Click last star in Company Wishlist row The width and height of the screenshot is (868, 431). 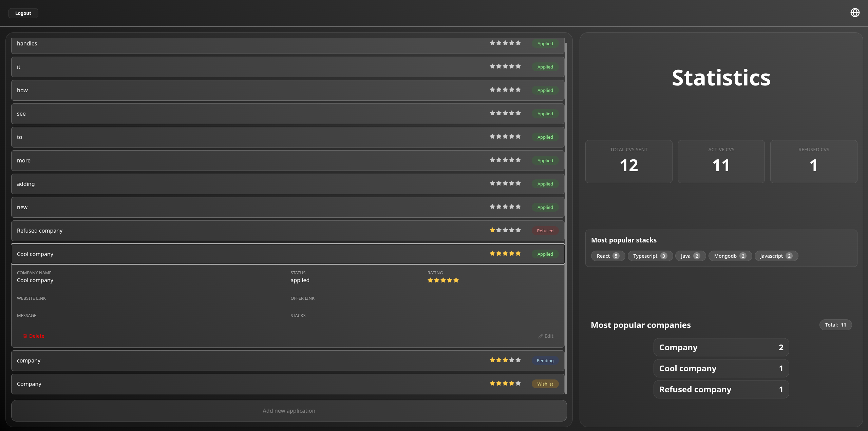click(x=518, y=384)
